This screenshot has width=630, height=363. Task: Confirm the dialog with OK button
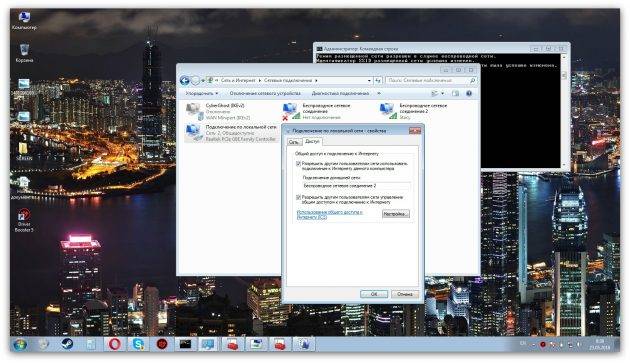[x=374, y=294]
